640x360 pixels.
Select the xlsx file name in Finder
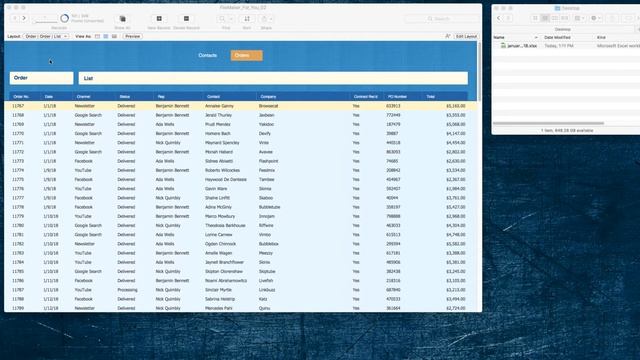coord(522,46)
